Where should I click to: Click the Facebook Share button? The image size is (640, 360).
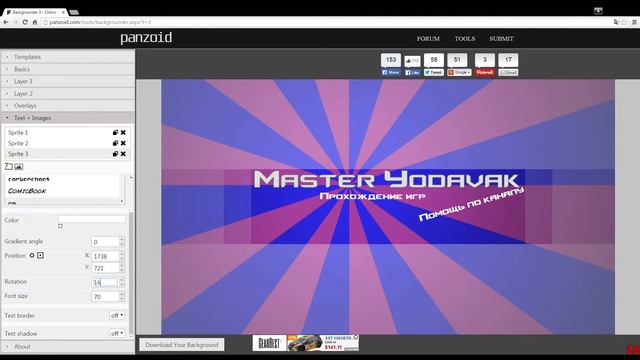(391, 72)
